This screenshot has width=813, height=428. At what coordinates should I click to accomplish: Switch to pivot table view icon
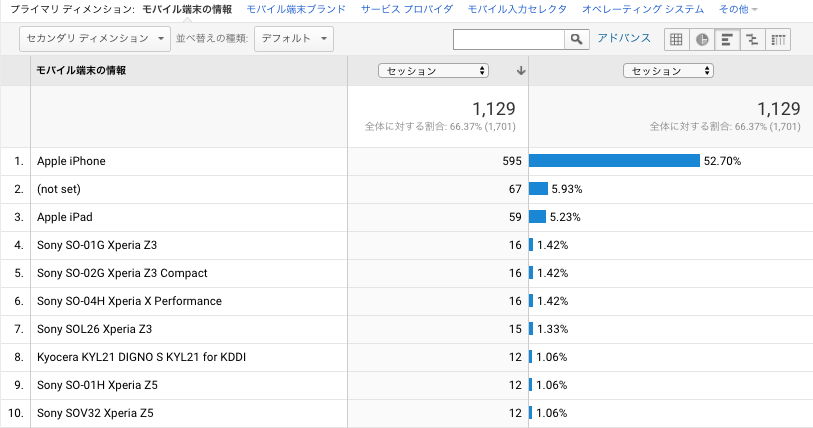(x=778, y=39)
